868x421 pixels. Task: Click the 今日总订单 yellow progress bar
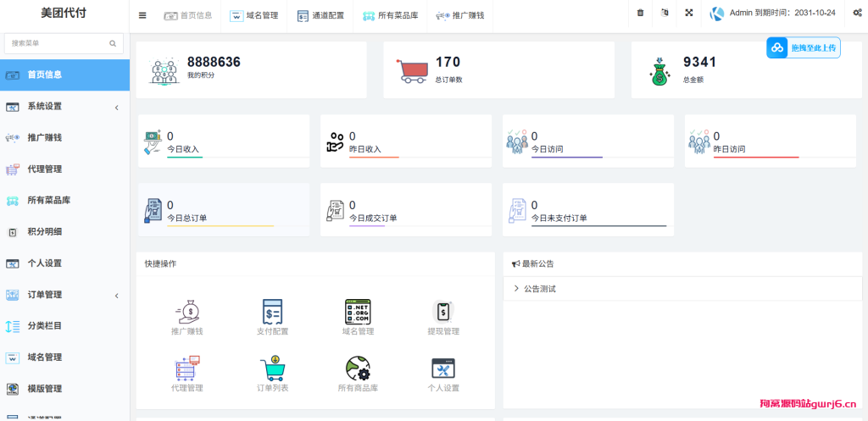click(x=220, y=226)
